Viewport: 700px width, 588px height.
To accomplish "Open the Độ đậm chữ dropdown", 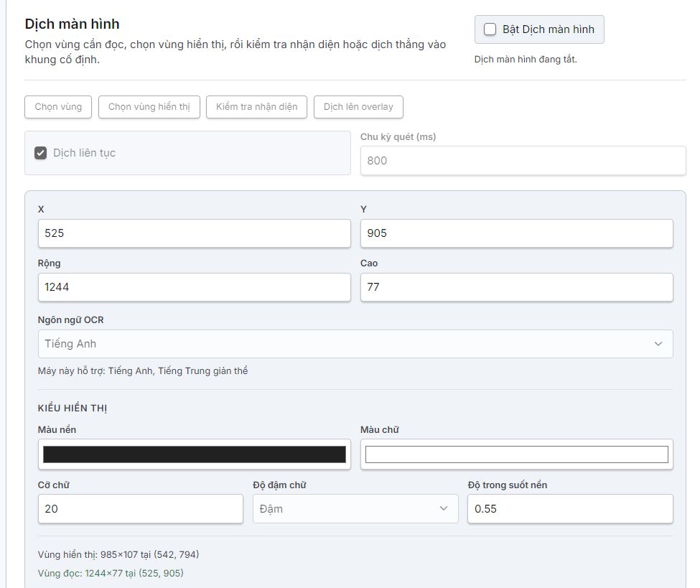I will tap(355, 508).
